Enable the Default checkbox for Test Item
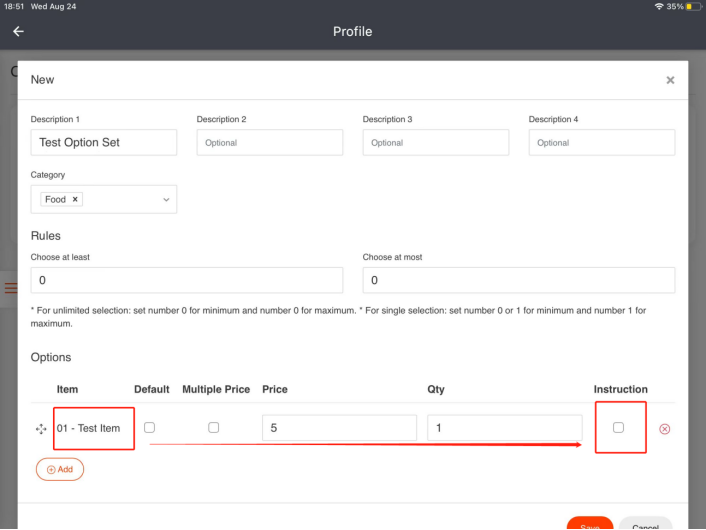This screenshot has height=530, width=706. coord(150,428)
